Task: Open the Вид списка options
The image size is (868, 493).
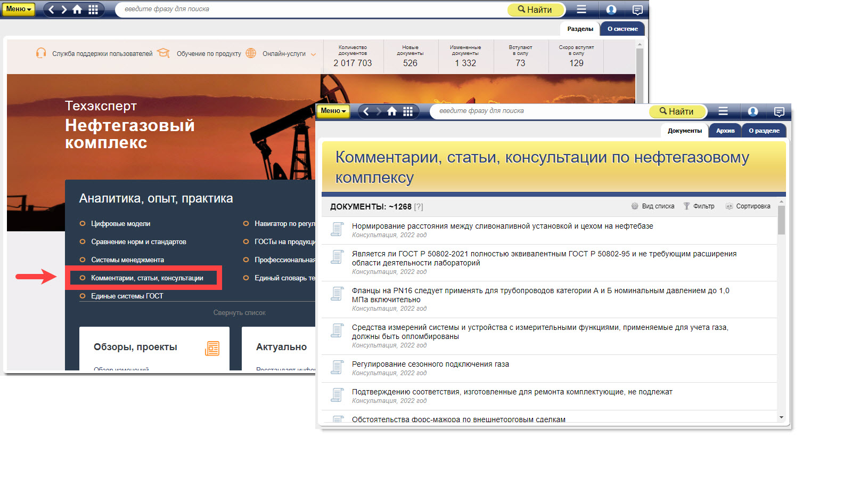Action: coord(653,206)
